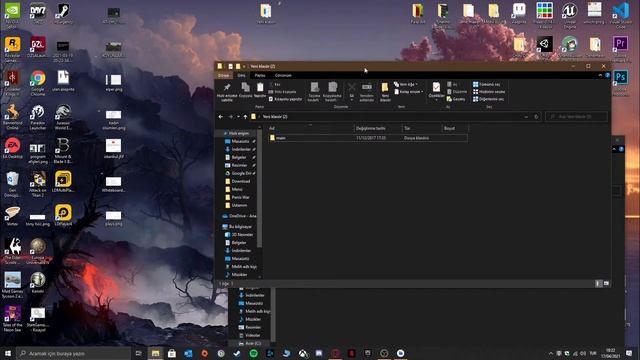This screenshot has width=640, height=360.
Task: Click the navigation pane vertical scrollbar
Action: (x=260, y=188)
